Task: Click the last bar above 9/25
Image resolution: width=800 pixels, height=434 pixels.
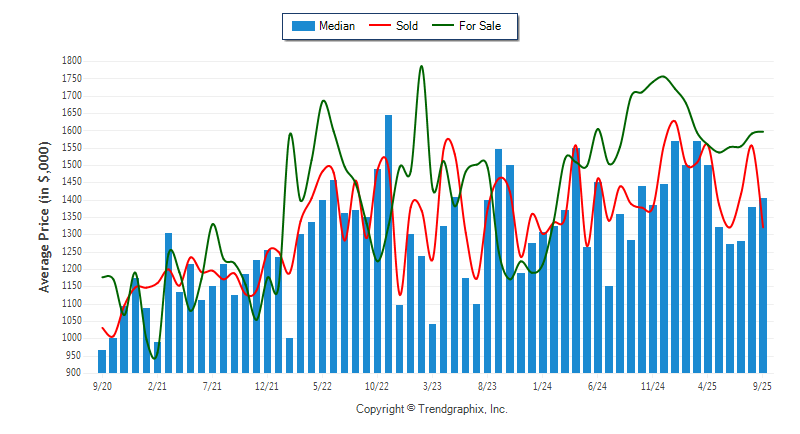Action: pos(763,285)
